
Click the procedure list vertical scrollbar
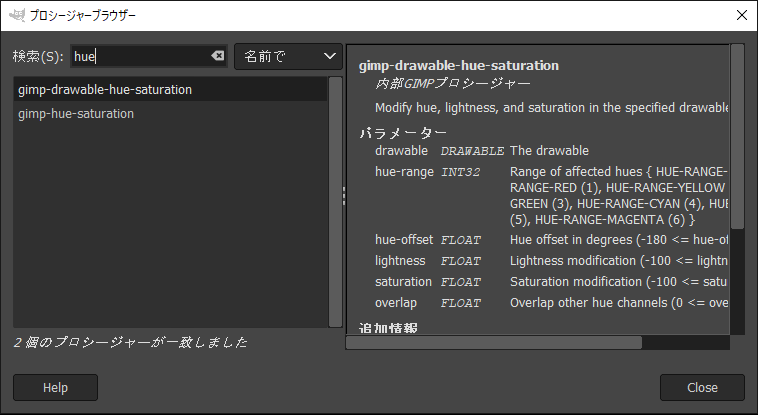point(335,202)
